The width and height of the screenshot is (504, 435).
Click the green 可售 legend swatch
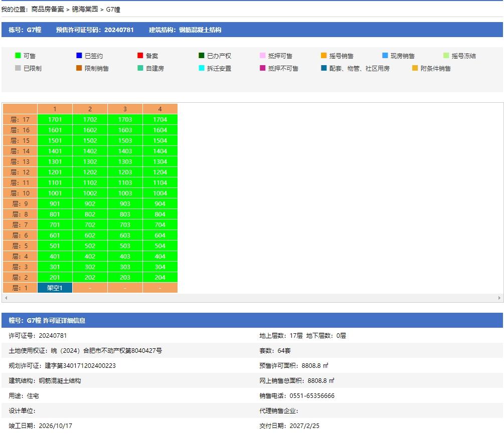pyautogui.click(x=18, y=56)
